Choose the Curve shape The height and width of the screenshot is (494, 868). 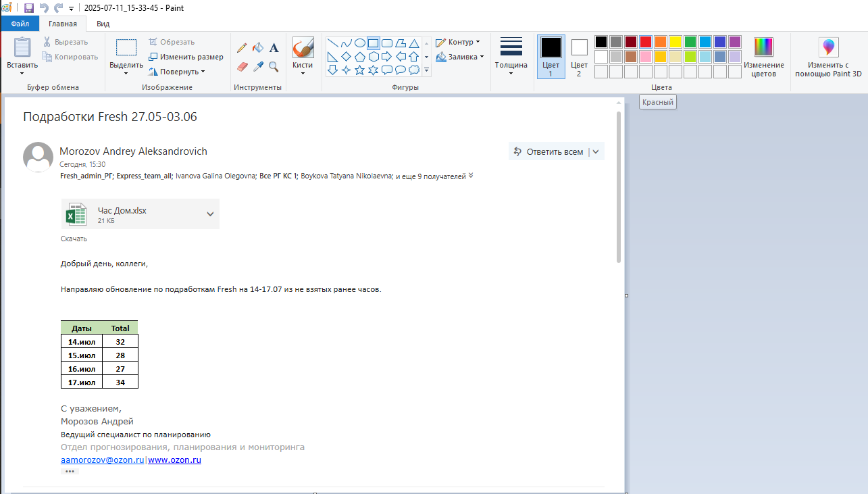(x=346, y=43)
